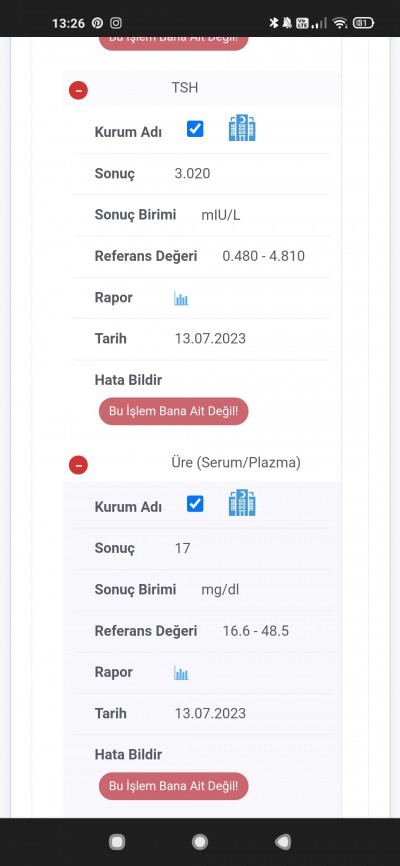Viewport: 400px width, 866px height.
Task: Select the Üre (Serum/Plazma) header title
Action: [236, 463]
